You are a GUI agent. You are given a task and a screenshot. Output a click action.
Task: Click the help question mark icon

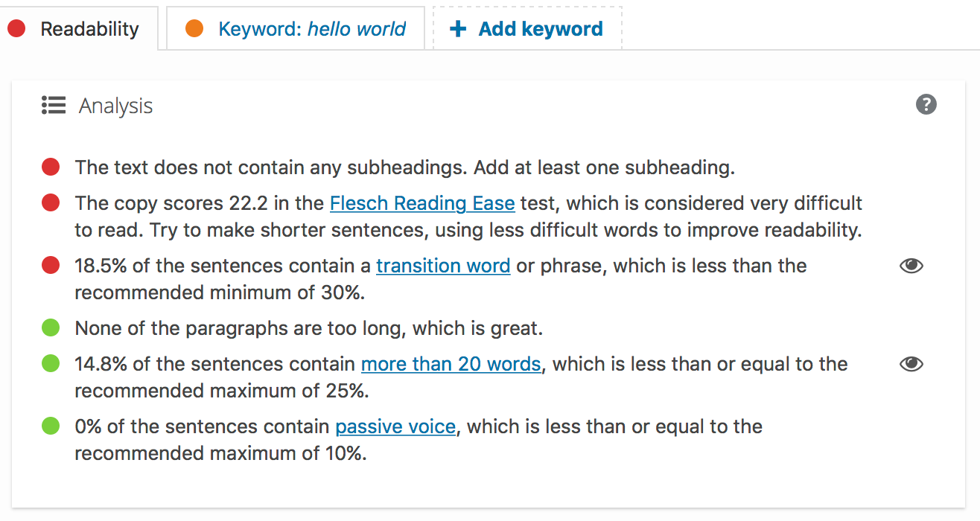pos(926,104)
